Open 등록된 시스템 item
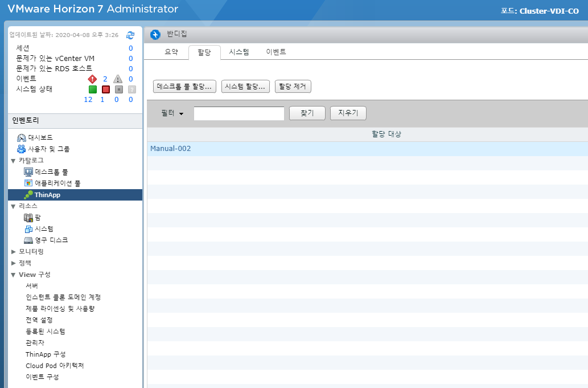Image resolution: width=588 pixels, height=388 pixels. (46, 332)
